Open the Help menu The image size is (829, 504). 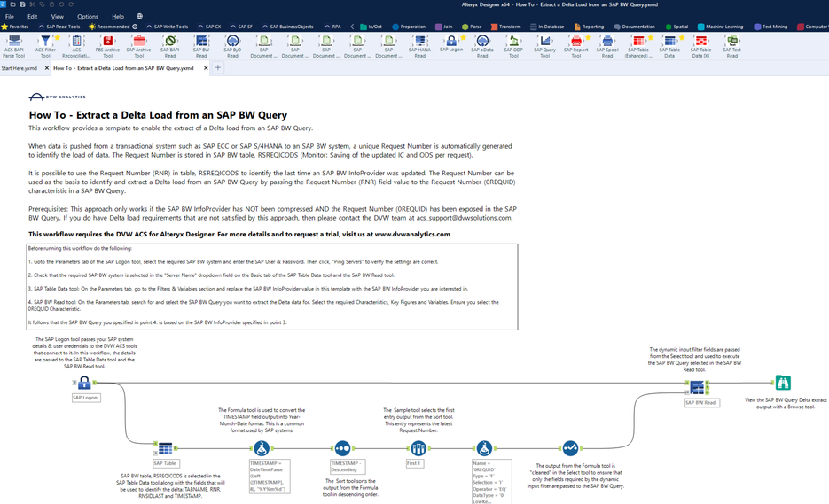coord(118,16)
